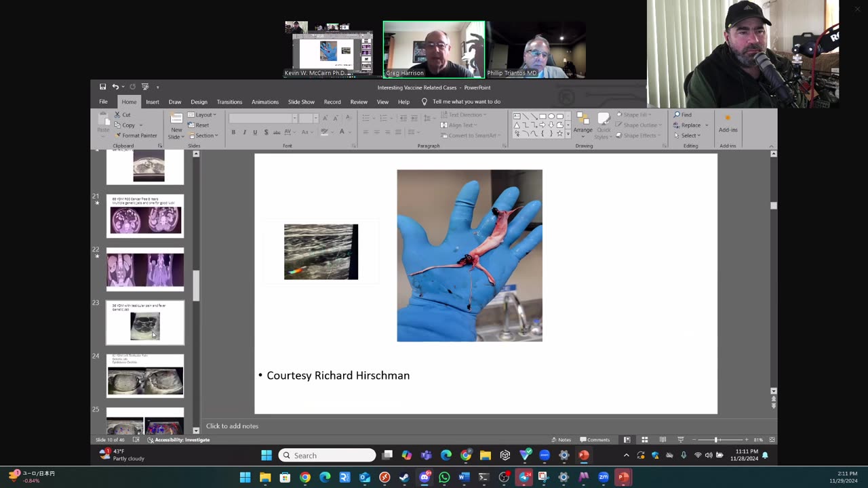Select slide 22 thumbnail
868x488 pixels.
pos(145,269)
